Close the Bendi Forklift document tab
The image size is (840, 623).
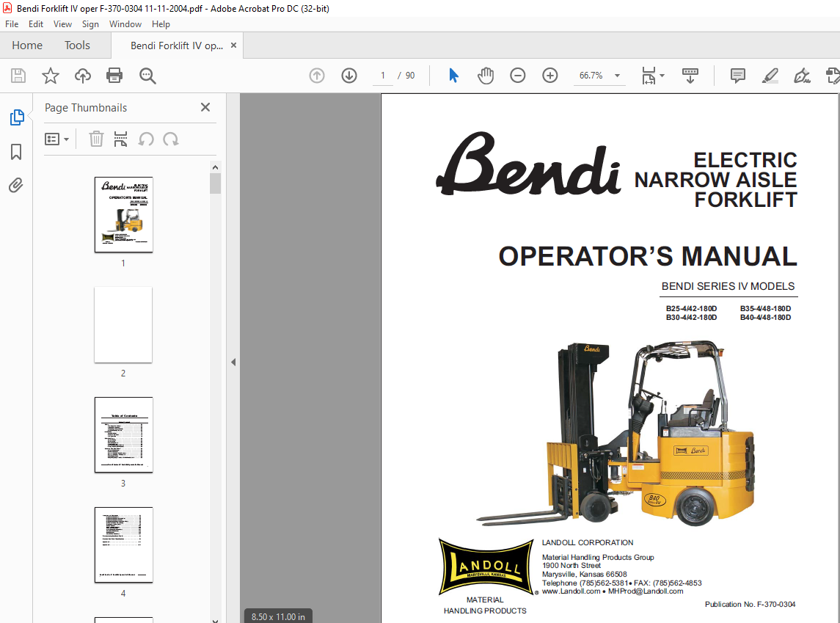[233, 45]
